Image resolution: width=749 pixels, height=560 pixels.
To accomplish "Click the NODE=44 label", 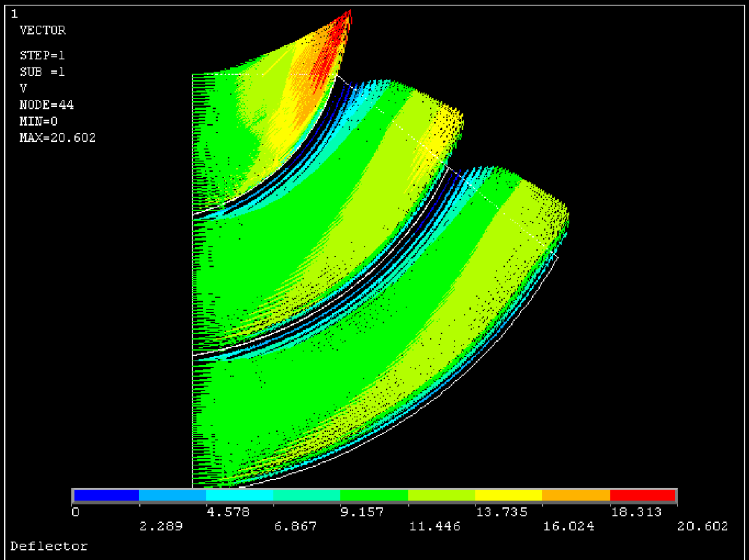I will (x=46, y=105).
